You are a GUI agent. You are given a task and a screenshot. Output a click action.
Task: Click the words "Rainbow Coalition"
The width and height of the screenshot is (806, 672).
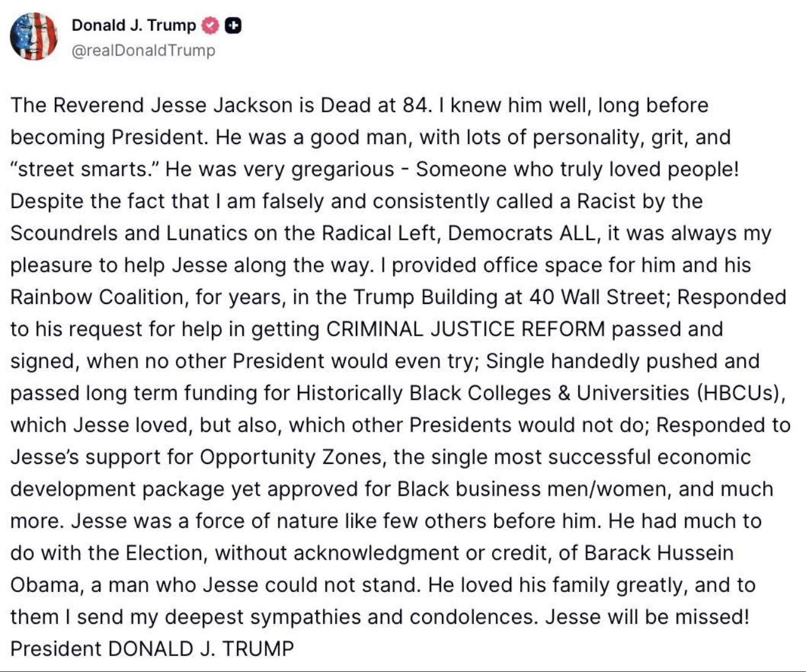point(97,297)
